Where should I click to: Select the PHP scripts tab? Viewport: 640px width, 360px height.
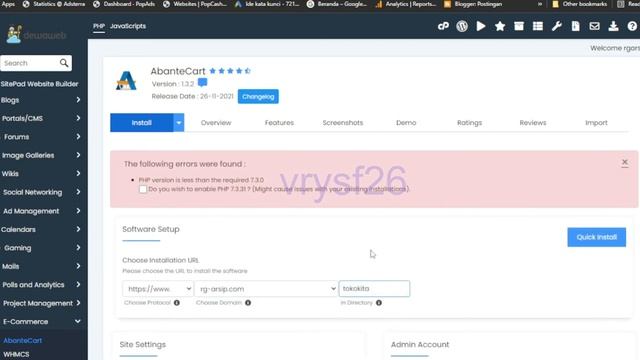tap(99, 26)
